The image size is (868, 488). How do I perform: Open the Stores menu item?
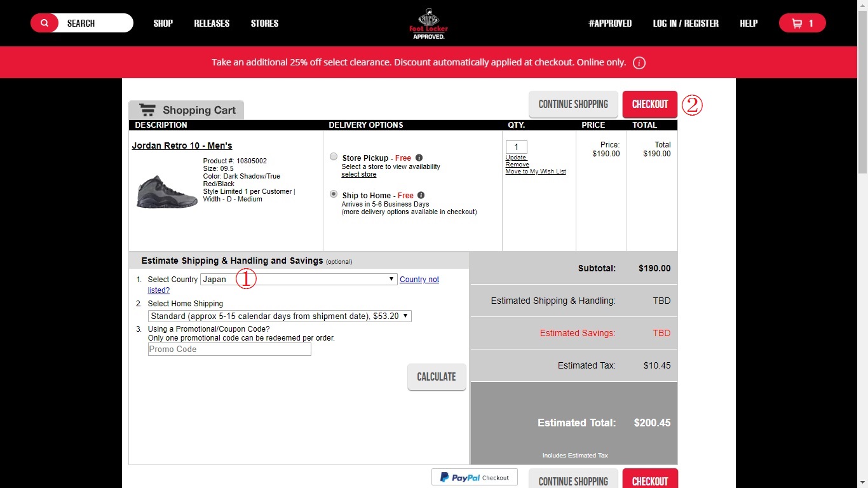264,24
